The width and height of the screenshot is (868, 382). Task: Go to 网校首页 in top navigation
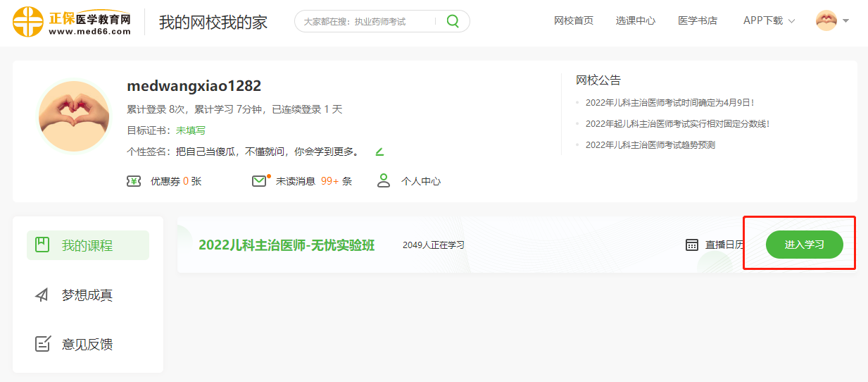coord(574,20)
